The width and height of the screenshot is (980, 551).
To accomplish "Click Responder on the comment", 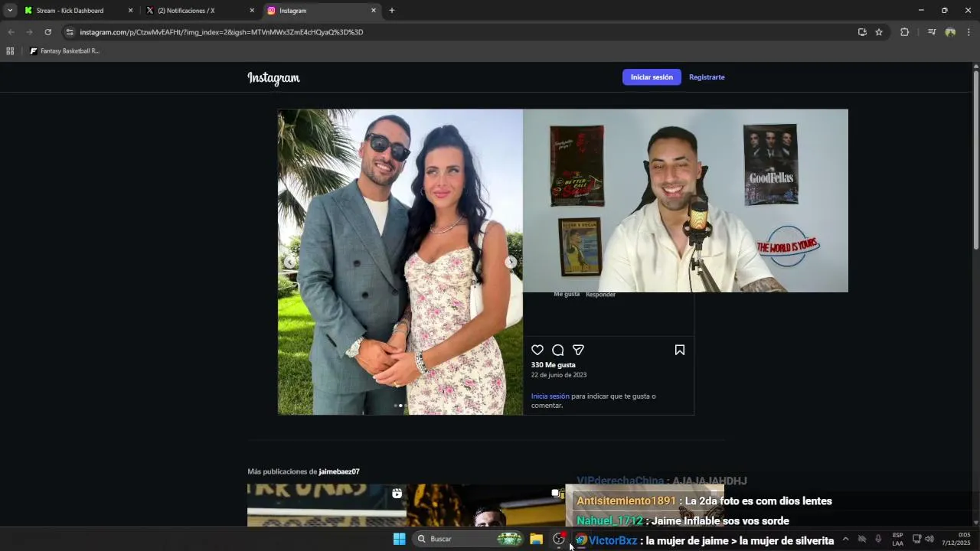I will (x=600, y=295).
